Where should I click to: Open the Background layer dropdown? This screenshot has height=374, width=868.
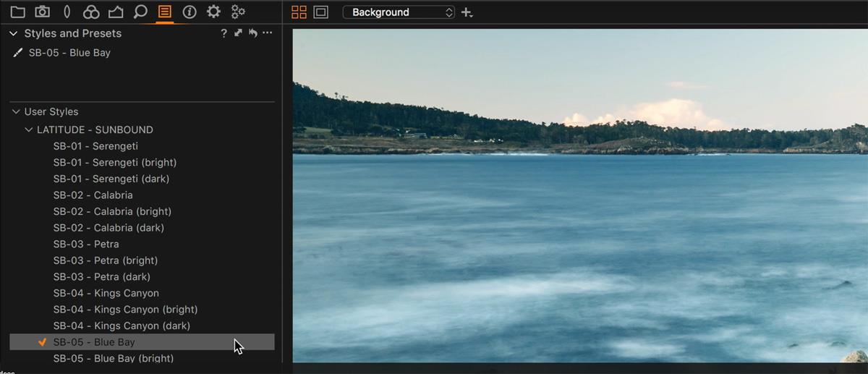click(x=399, y=12)
